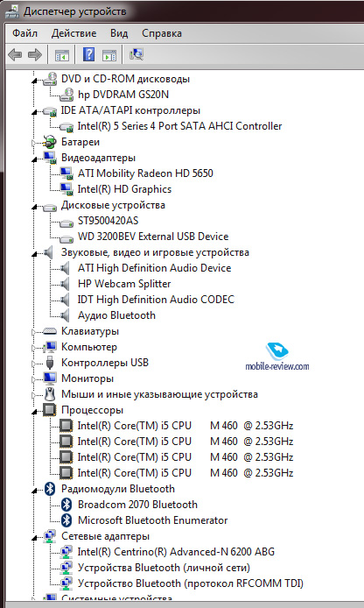The image size is (364, 608).
Task: Select Устройства Bluetooth (личной сети)
Action: click(x=164, y=568)
